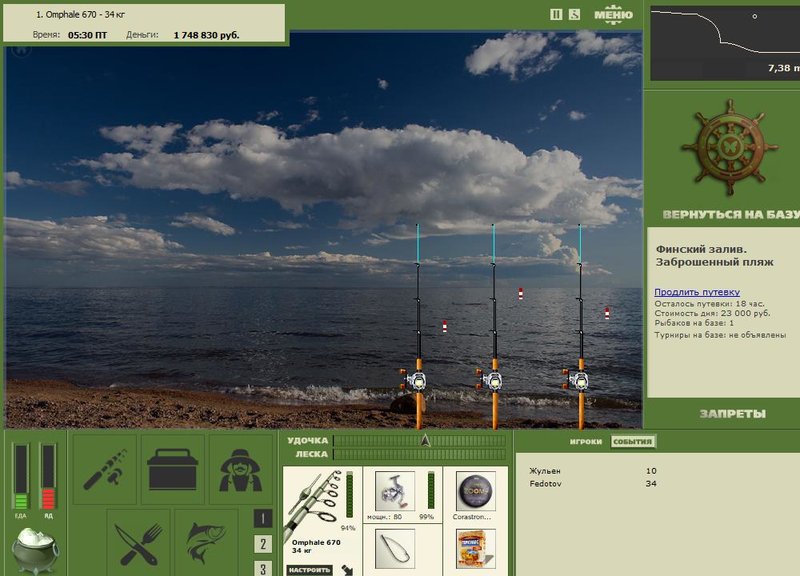Open the МЕНЮ menu
This screenshot has height=576, width=800.
point(613,14)
